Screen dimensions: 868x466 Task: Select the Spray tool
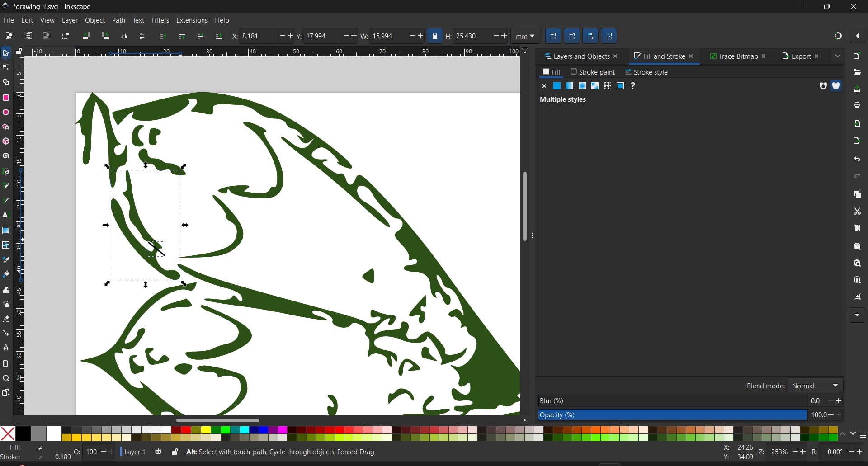tap(6, 305)
